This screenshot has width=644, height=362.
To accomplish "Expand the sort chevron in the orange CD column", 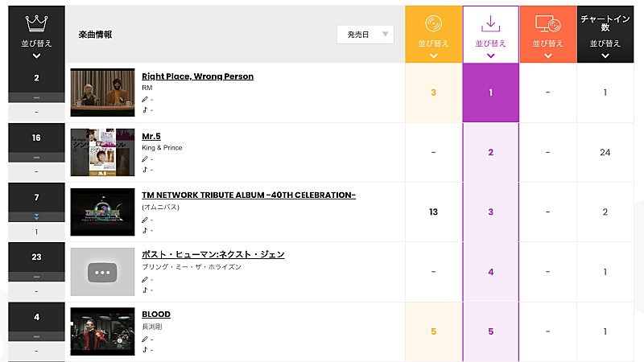I will click(x=433, y=56).
